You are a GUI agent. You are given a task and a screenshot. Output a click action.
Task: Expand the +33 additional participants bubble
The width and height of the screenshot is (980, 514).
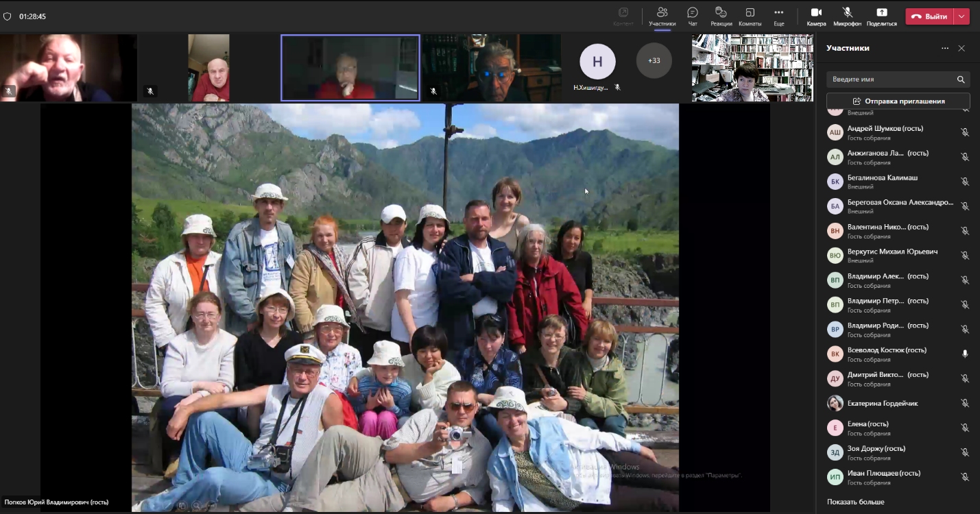(x=654, y=60)
